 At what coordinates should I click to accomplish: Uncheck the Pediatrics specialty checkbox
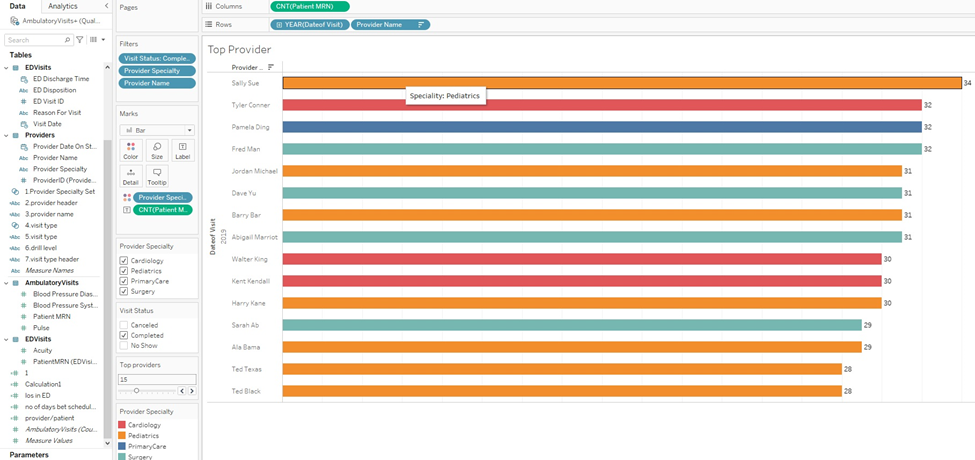pyautogui.click(x=124, y=271)
